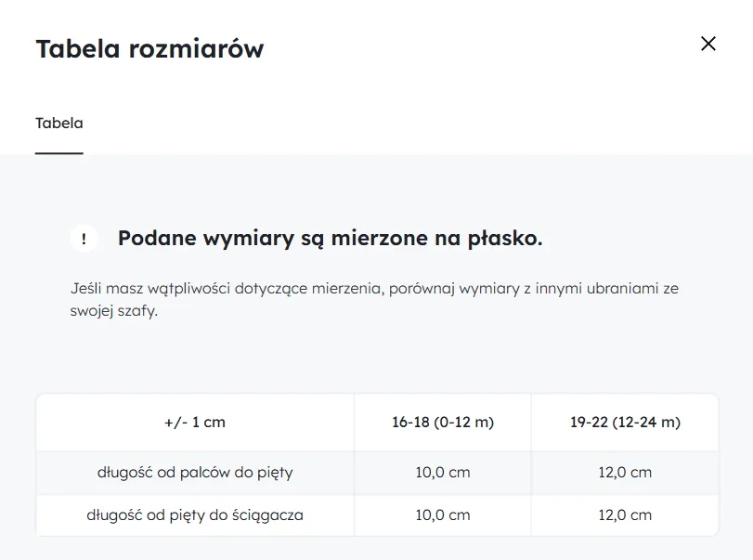Screen dimensions: 753x560
Task: Click the exclamation warning icon
Action: [x=84, y=238]
